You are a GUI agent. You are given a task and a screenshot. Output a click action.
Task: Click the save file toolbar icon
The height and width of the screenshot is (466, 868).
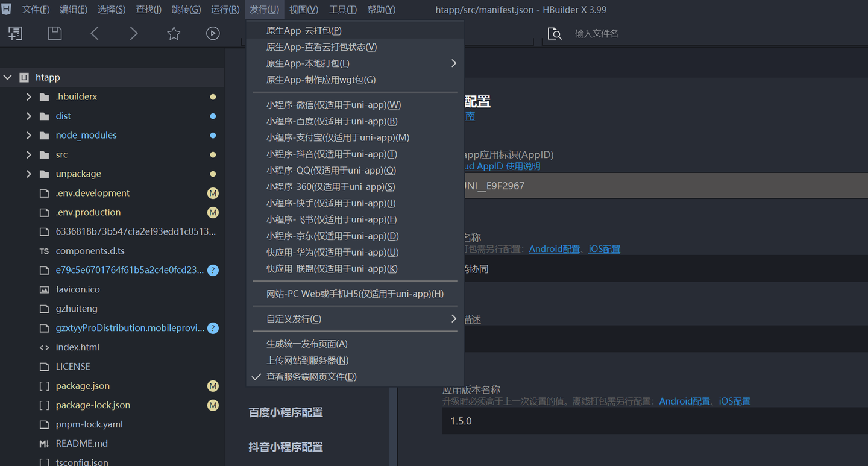(55, 34)
